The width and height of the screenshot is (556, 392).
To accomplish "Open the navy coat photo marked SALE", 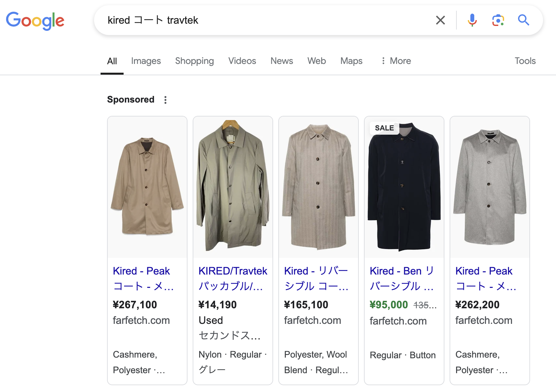I will click(x=404, y=187).
